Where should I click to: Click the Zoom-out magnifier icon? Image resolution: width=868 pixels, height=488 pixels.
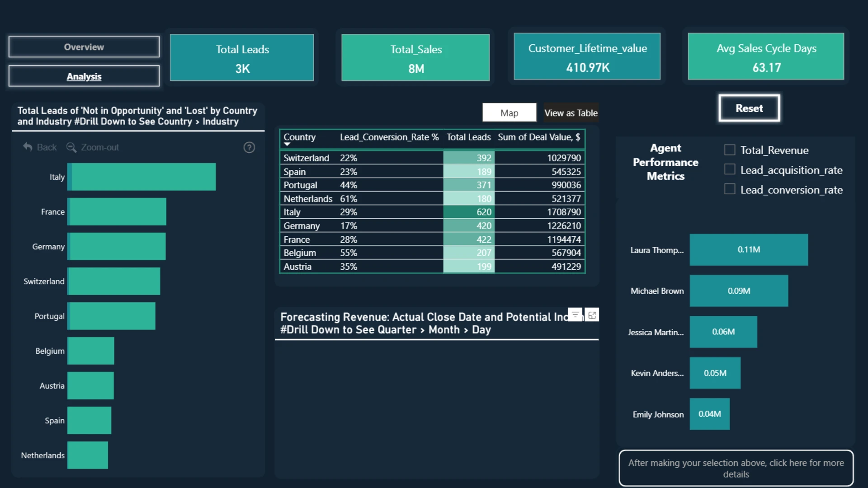coord(71,147)
